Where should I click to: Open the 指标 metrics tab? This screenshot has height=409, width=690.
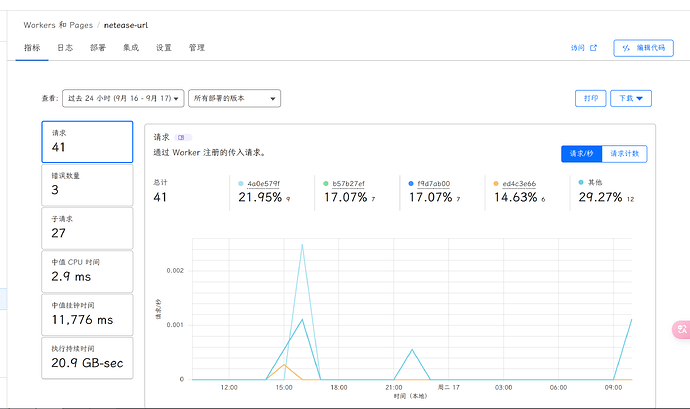[32, 48]
